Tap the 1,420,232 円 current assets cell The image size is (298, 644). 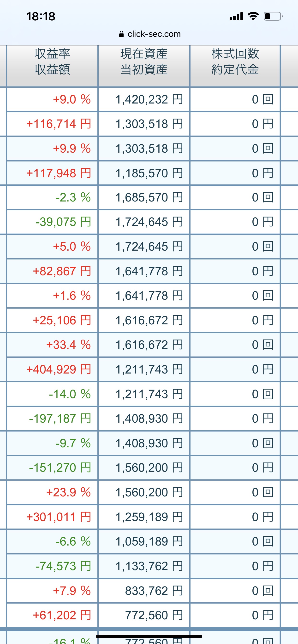coord(149,99)
